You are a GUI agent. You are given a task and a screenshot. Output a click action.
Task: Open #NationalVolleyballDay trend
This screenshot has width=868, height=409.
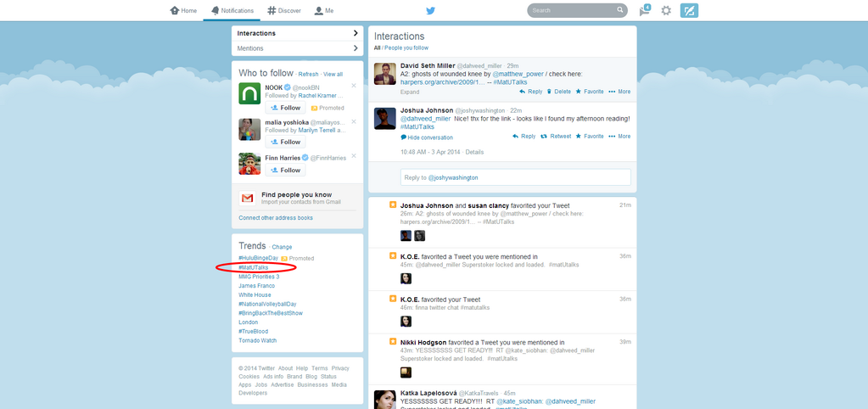tap(267, 305)
